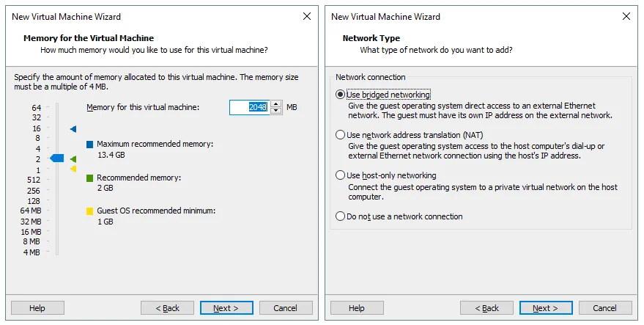The width and height of the screenshot is (644, 325).
Task: Cancel the Network Type wizard dialog
Action: 605,308
